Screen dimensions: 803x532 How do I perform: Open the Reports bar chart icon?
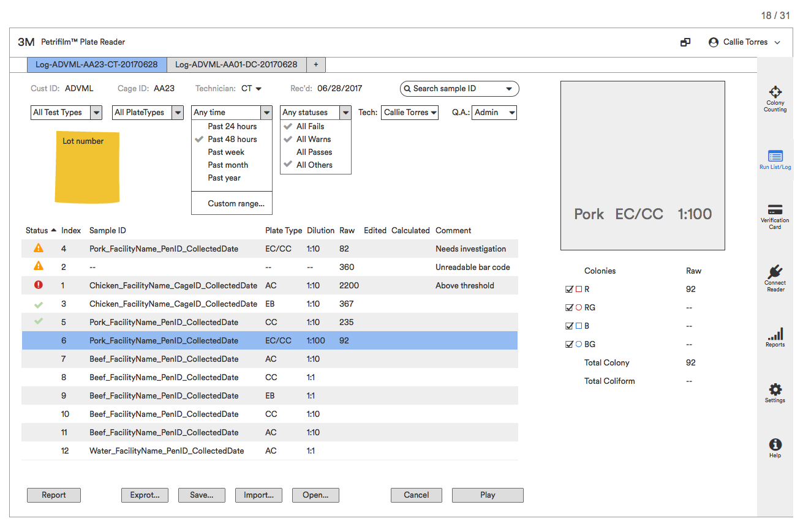click(775, 334)
